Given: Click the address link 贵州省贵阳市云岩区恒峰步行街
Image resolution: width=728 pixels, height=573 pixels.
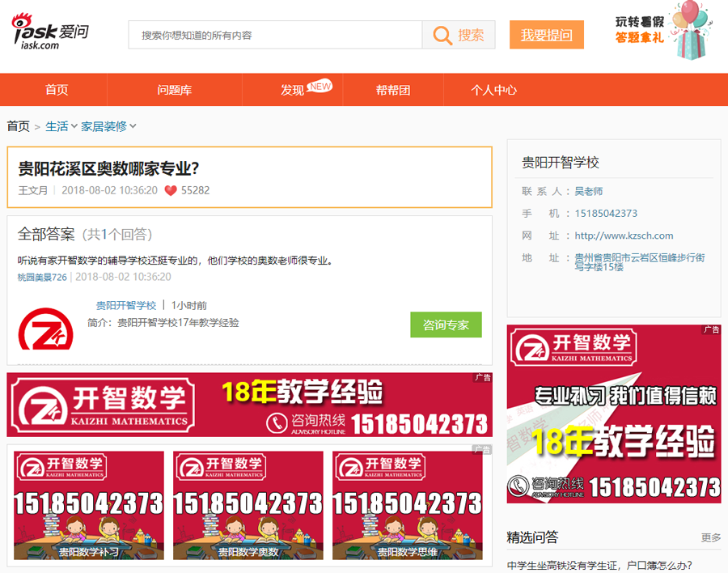Looking at the screenshot, I should (x=640, y=262).
